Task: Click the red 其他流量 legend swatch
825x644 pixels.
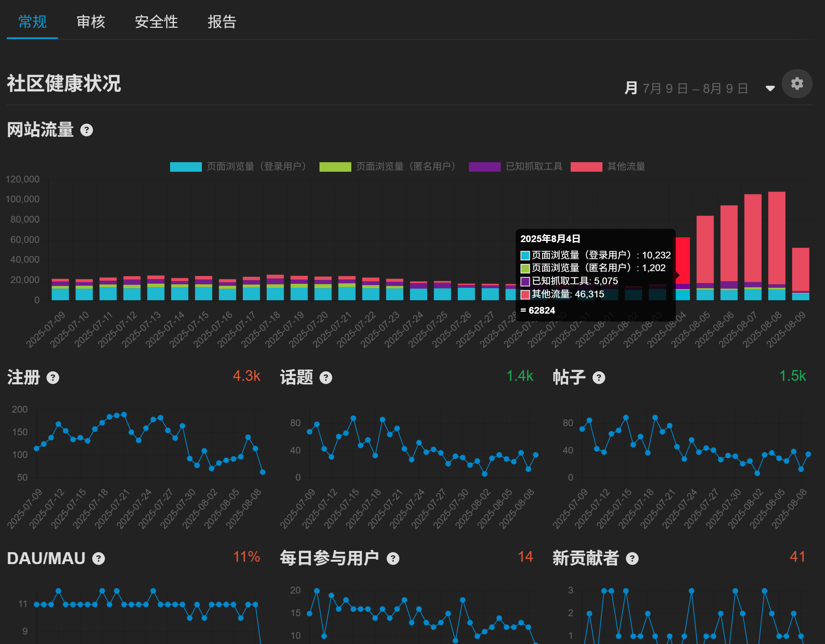Action: [x=586, y=167]
